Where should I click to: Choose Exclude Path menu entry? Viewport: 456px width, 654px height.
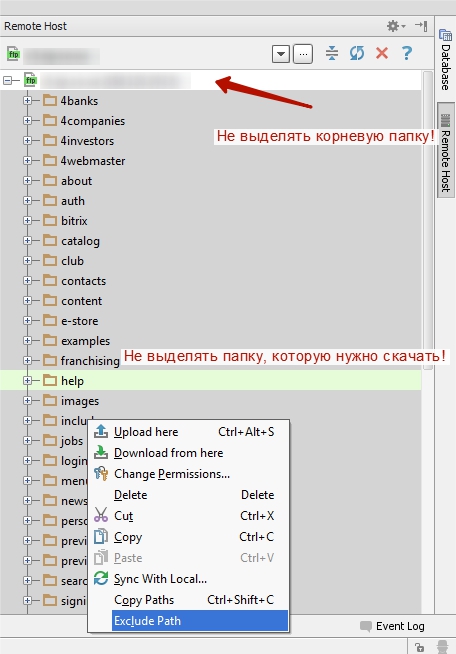pyautogui.click(x=200, y=621)
